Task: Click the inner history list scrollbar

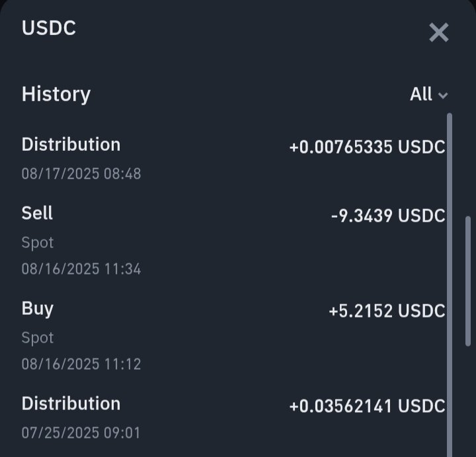Action: tap(450, 285)
